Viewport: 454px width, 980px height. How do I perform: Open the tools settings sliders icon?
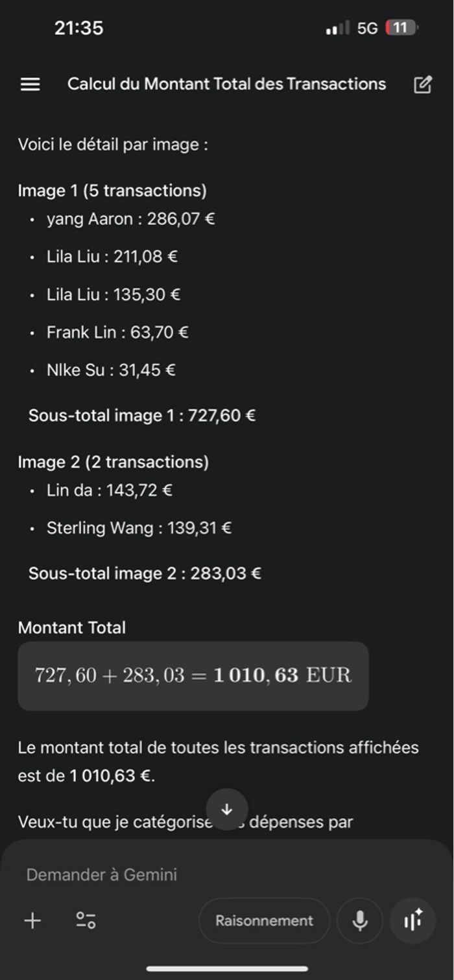pos(86,920)
